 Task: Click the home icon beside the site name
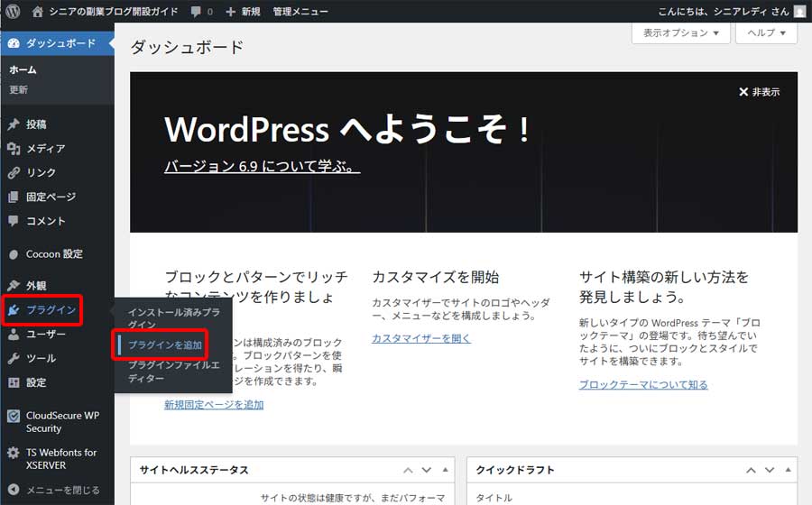37,12
